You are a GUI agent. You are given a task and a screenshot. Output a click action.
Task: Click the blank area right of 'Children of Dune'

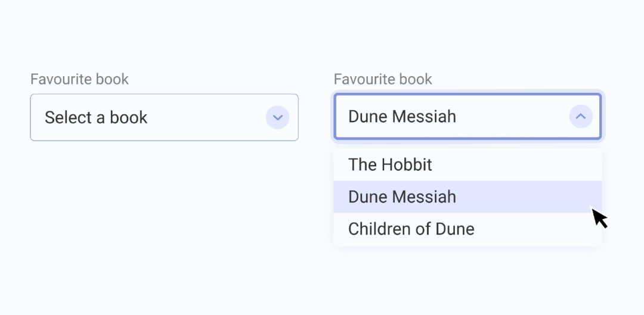pos(537,229)
